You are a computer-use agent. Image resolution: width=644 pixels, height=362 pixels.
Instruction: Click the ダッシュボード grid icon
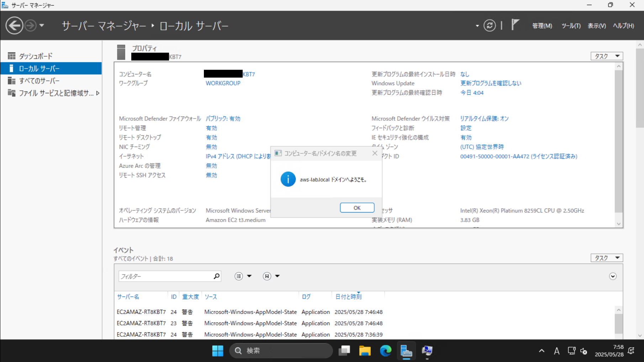[11, 56]
